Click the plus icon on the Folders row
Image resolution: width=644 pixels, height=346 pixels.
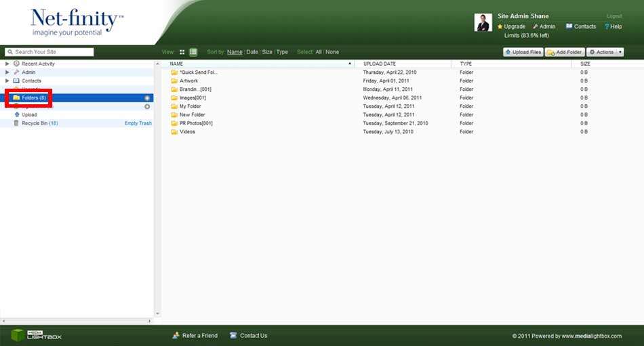tap(147, 98)
